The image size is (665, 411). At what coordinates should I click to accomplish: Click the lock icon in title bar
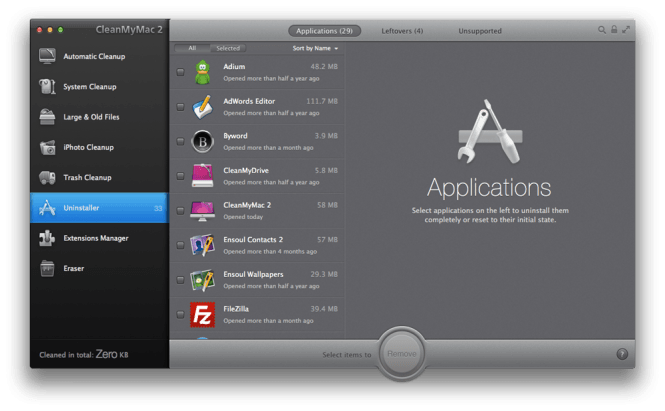[614, 29]
